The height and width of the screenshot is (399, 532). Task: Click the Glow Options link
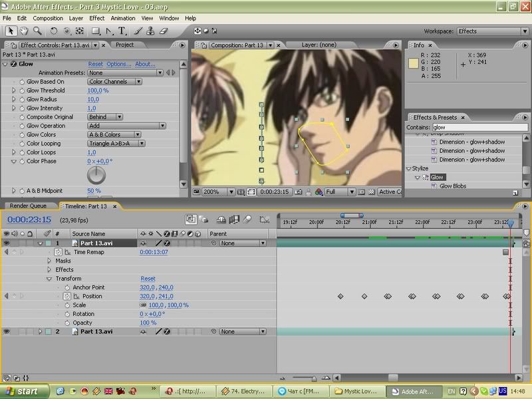point(119,64)
